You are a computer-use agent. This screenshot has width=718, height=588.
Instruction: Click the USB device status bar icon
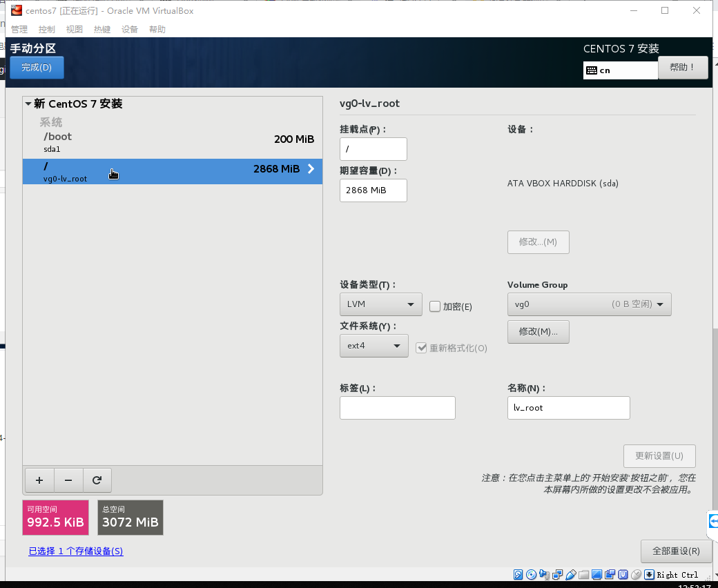(x=570, y=575)
